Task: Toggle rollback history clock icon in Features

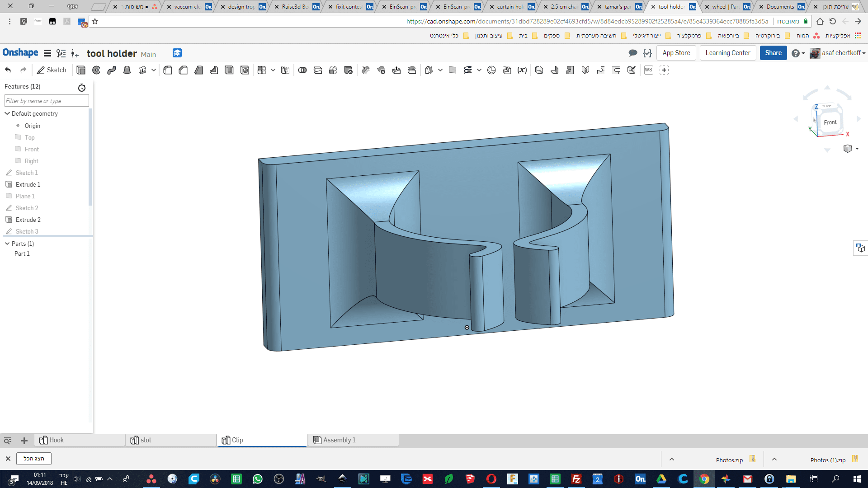Action: click(x=82, y=87)
